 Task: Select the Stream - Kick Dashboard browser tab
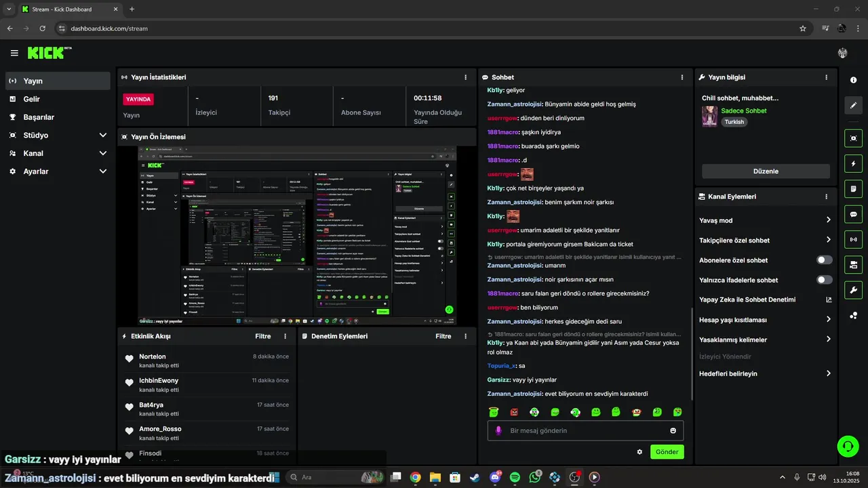point(71,9)
